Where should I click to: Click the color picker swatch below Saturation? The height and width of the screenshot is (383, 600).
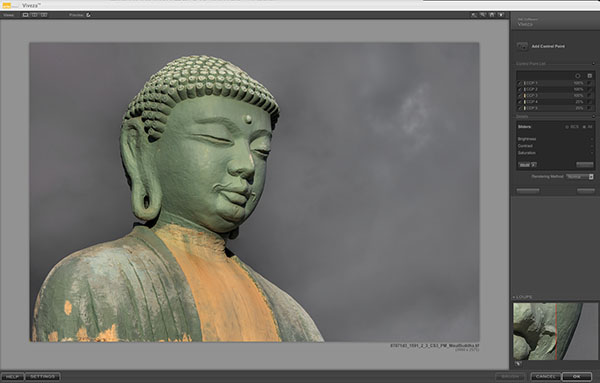click(525, 165)
